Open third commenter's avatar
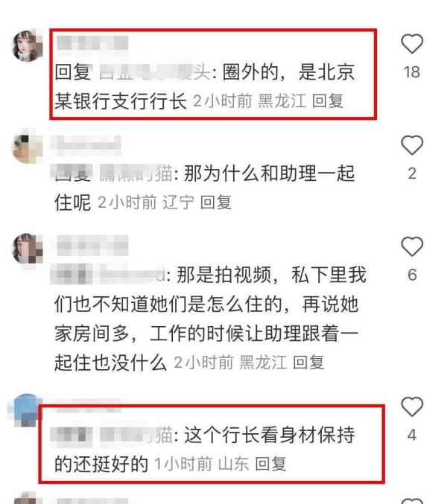447x504 pixels. pos(28,249)
